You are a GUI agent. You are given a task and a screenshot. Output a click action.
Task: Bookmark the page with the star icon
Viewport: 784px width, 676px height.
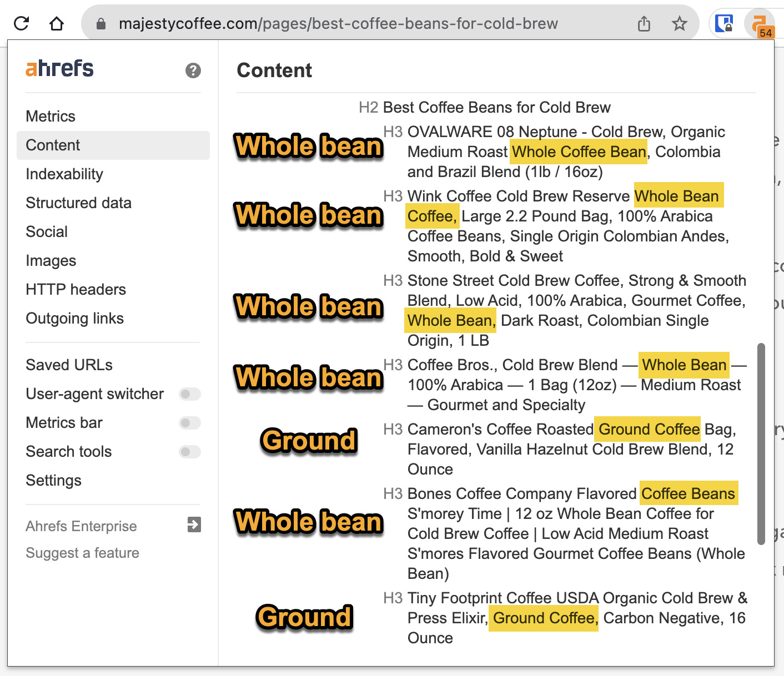[679, 23]
